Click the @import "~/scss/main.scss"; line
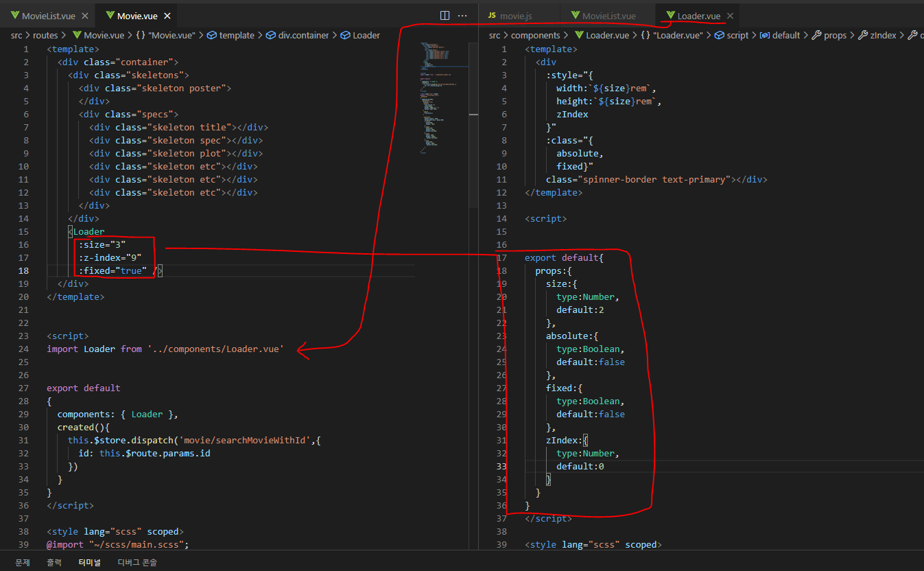Screen dimensions: 924x571 click(117, 544)
